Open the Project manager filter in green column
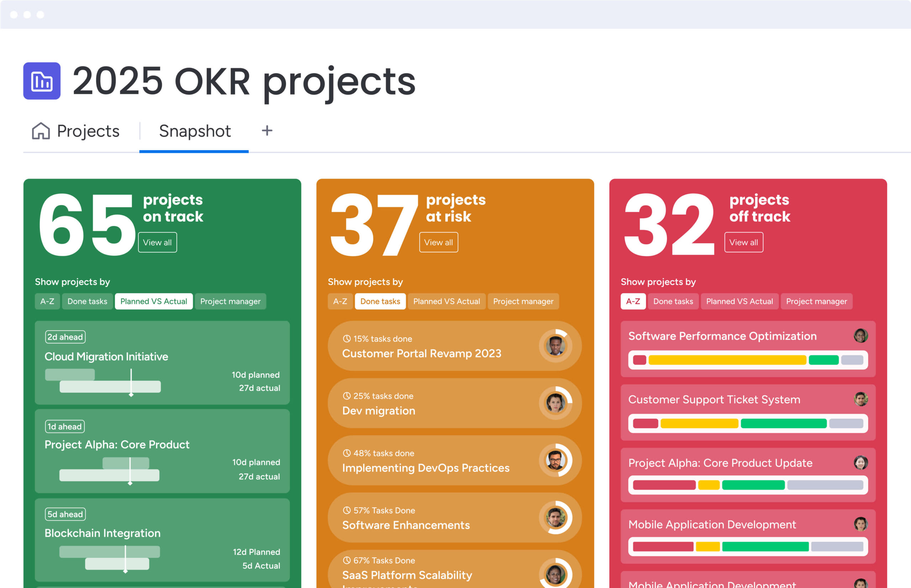 (x=230, y=301)
